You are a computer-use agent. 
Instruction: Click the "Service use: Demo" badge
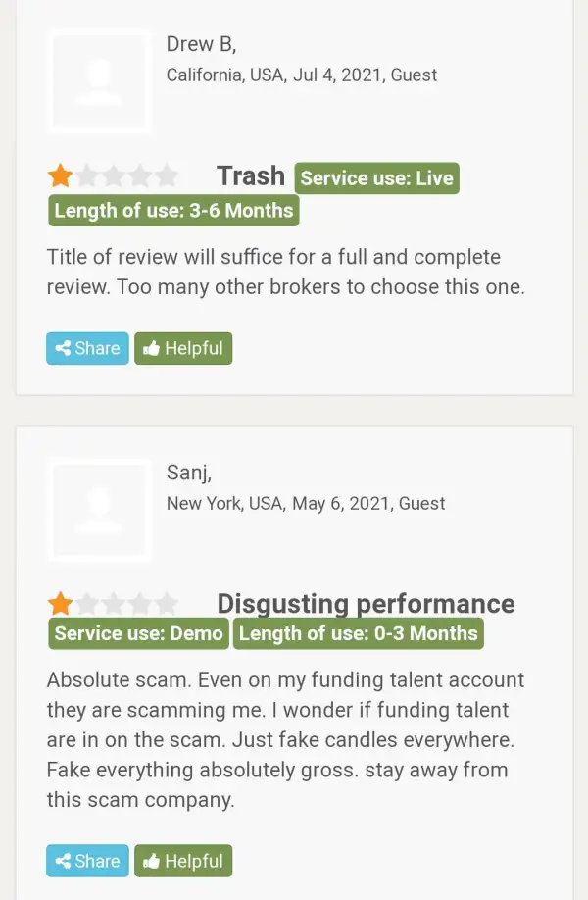[138, 633]
